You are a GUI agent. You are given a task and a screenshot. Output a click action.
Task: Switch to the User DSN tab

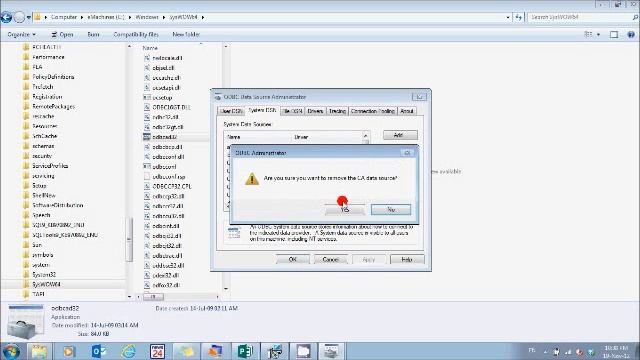pos(231,111)
